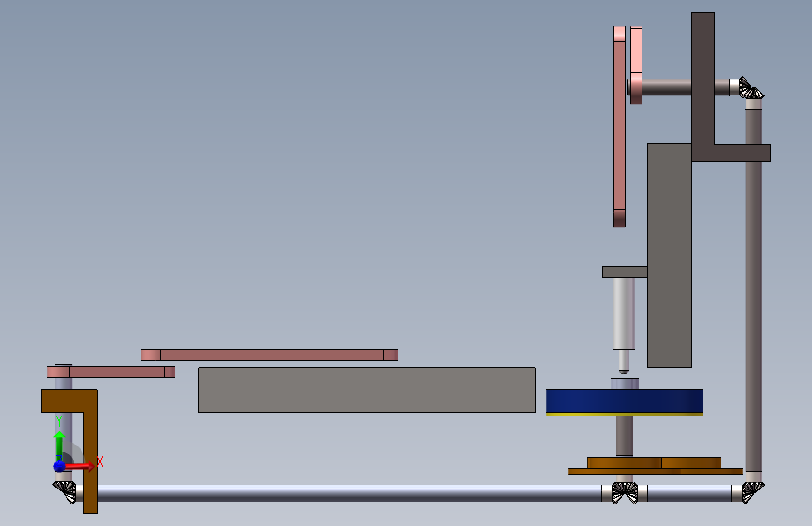Select the upper orange plate under the disk
The height and width of the screenshot is (526, 812).
coord(654,462)
